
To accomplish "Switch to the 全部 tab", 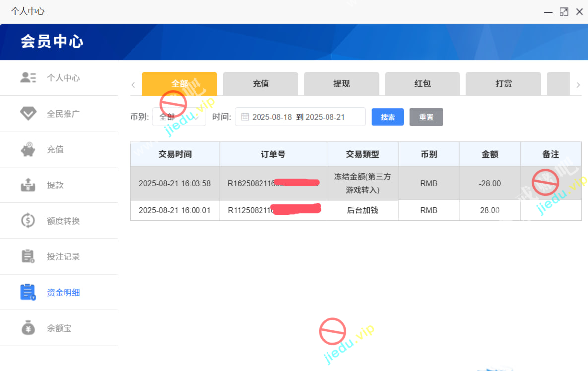I will [179, 84].
